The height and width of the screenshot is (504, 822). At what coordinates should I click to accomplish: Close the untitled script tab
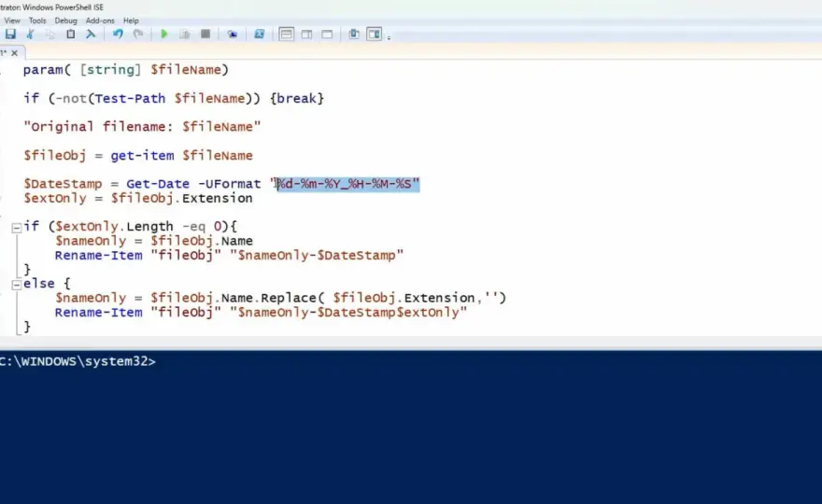click(x=15, y=53)
